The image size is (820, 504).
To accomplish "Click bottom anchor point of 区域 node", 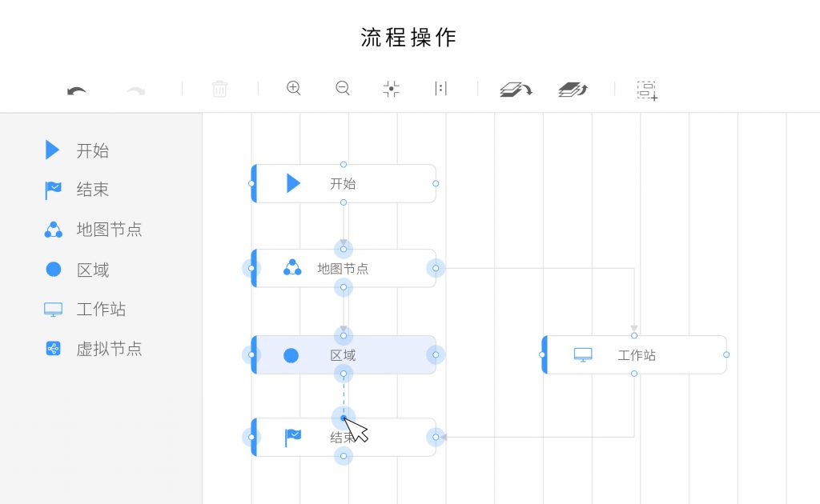I will (x=344, y=374).
